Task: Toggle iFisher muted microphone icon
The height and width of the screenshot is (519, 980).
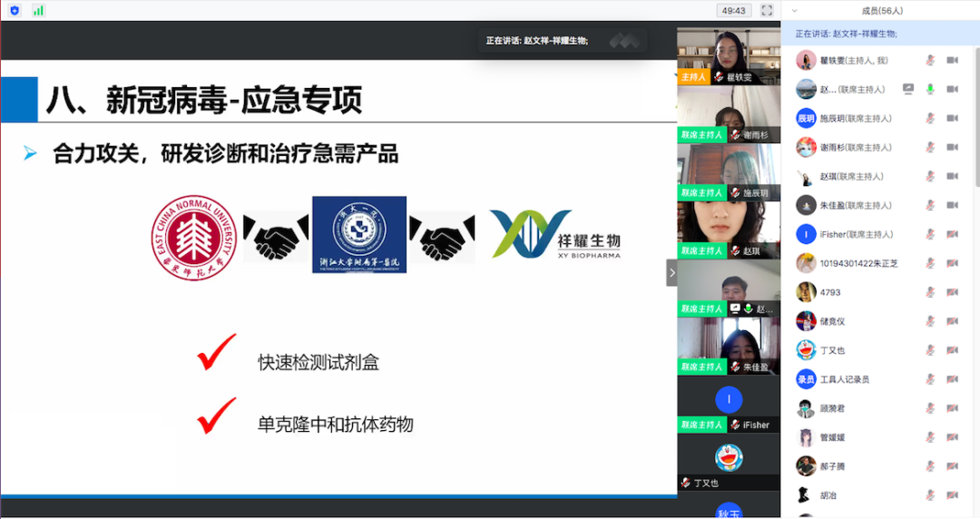Action: pos(930,234)
